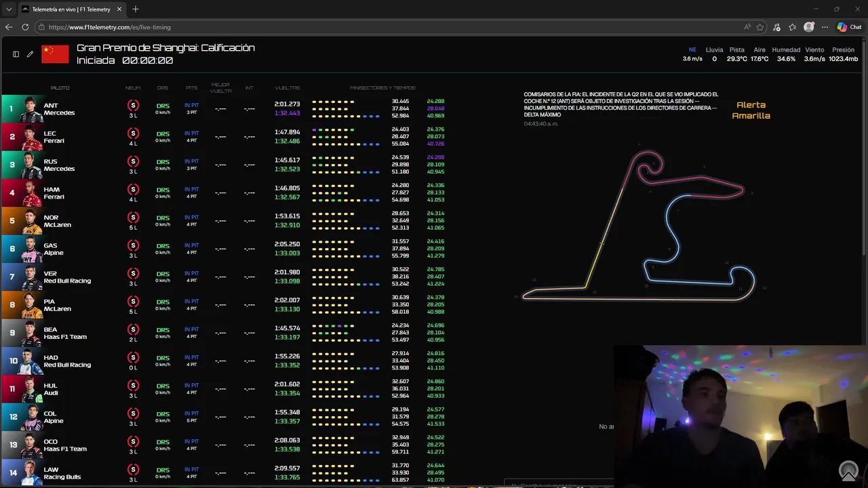Screen dimensions: 868x488
Task: Select the Telemetría en vivo browser tab
Action: tap(71, 9)
